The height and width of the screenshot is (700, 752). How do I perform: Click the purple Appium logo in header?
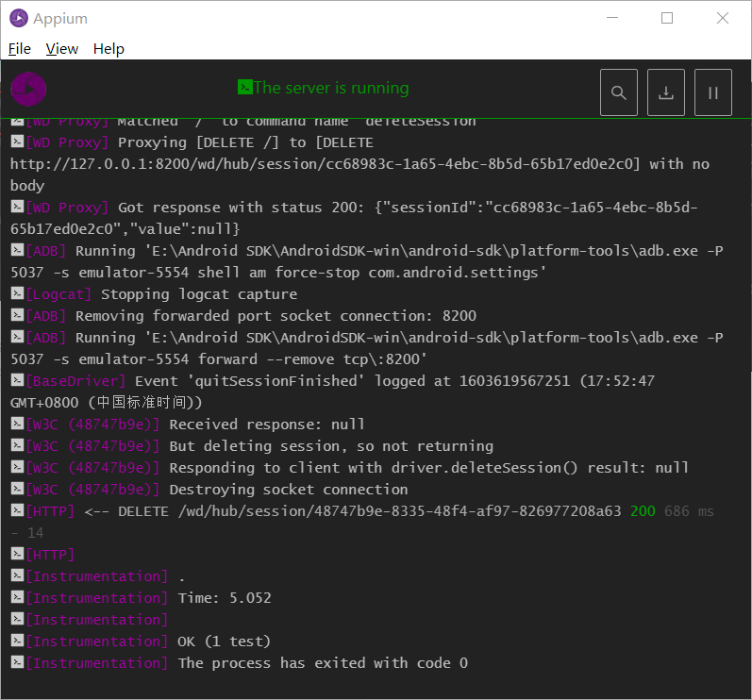click(x=28, y=90)
